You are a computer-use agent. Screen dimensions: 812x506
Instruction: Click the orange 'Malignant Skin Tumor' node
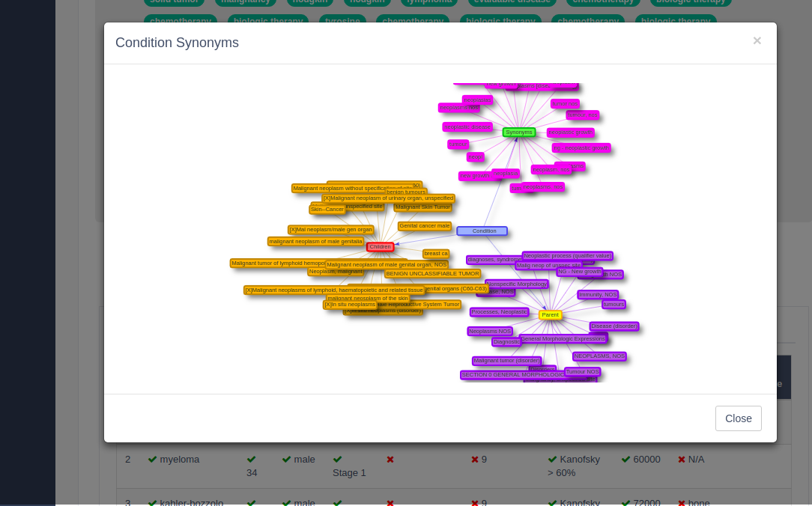[422, 207]
